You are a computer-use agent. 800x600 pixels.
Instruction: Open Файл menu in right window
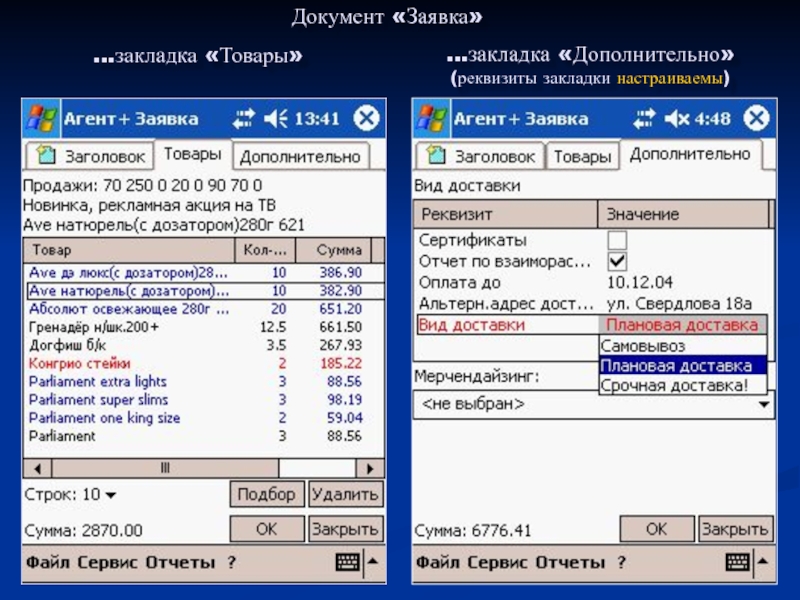[x=438, y=562]
